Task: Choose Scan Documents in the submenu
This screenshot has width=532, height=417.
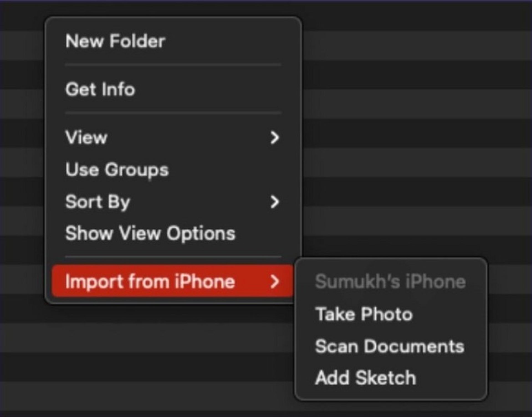Action: 390,346
